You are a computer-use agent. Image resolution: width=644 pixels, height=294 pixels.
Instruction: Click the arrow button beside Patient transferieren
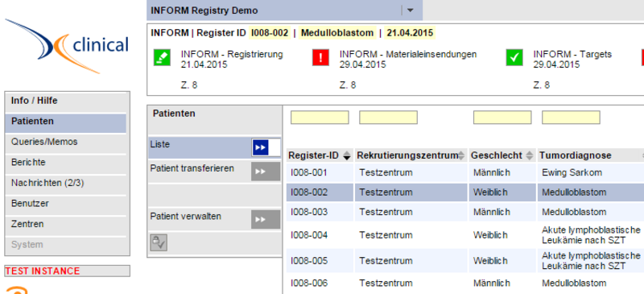266,171
